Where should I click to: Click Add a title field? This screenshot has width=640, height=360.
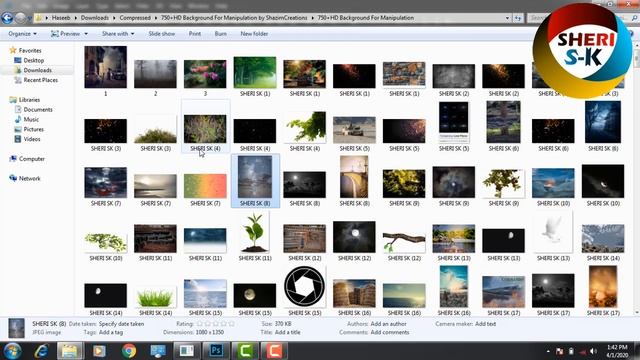287,332
